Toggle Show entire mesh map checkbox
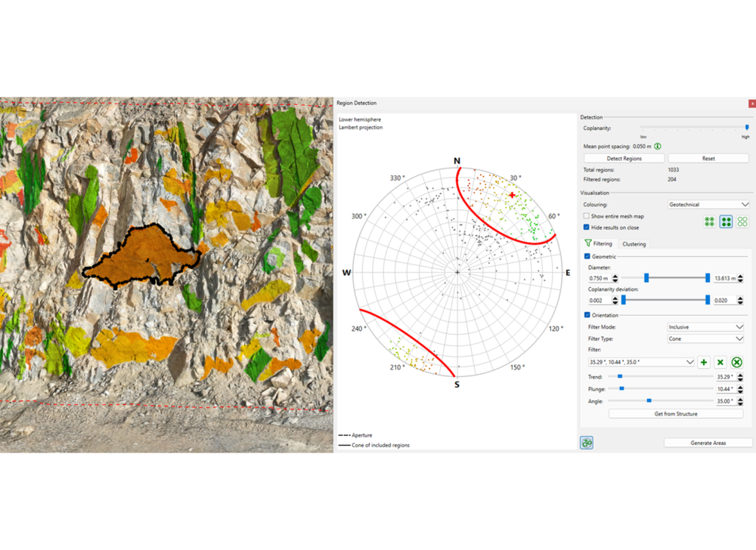756x550 pixels. (x=587, y=216)
